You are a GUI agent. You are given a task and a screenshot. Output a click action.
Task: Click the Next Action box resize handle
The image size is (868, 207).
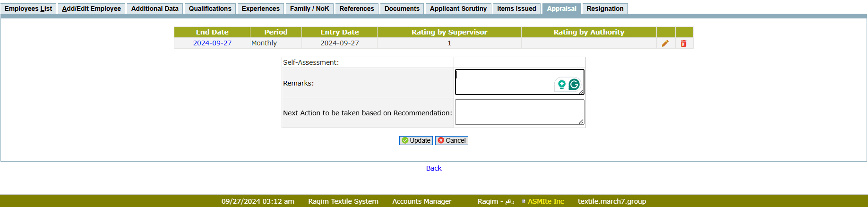[x=581, y=122]
